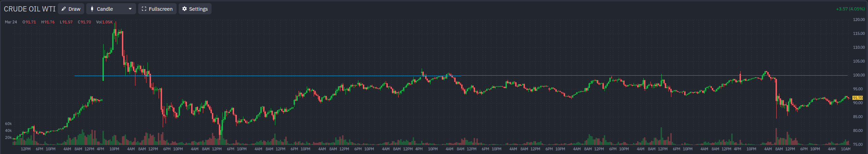The width and height of the screenshot is (868, 154).
Task: Switch chart to Fullscreen mode
Action: (x=157, y=9)
